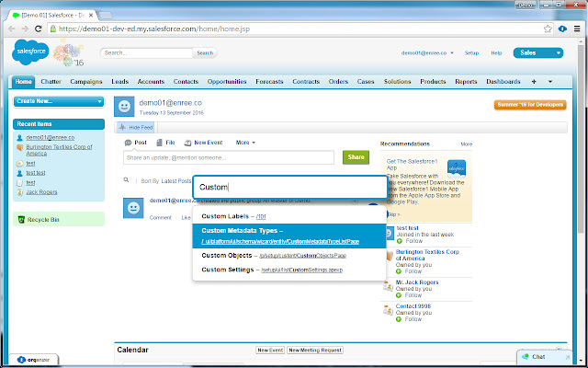Open the Setup link

point(471,53)
